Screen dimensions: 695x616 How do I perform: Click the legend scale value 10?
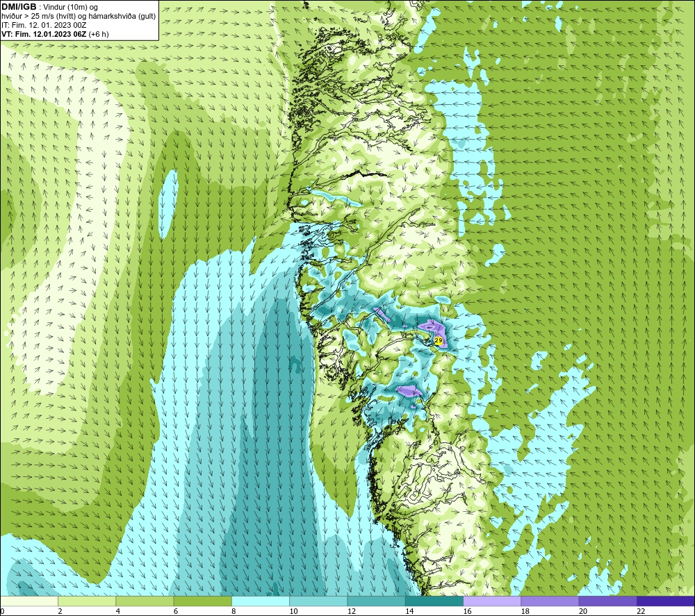(x=293, y=611)
